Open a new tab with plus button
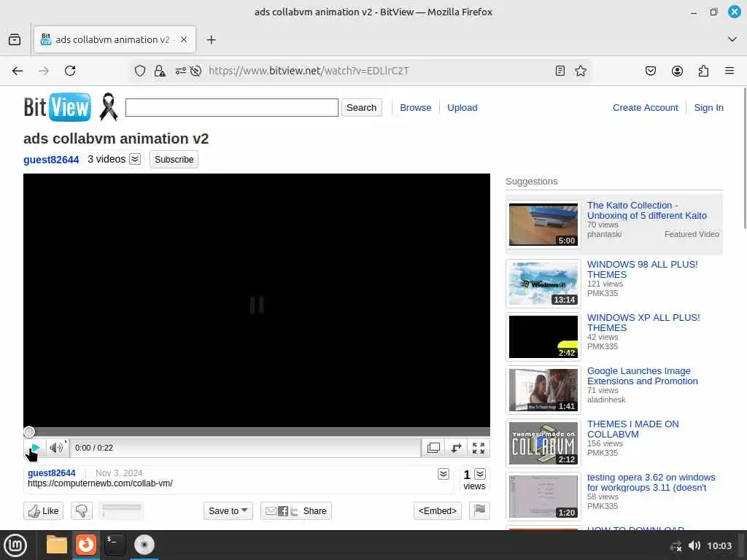The width and height of the screenshot is (747, 560). pyautogui.click(x=211, y=39)
